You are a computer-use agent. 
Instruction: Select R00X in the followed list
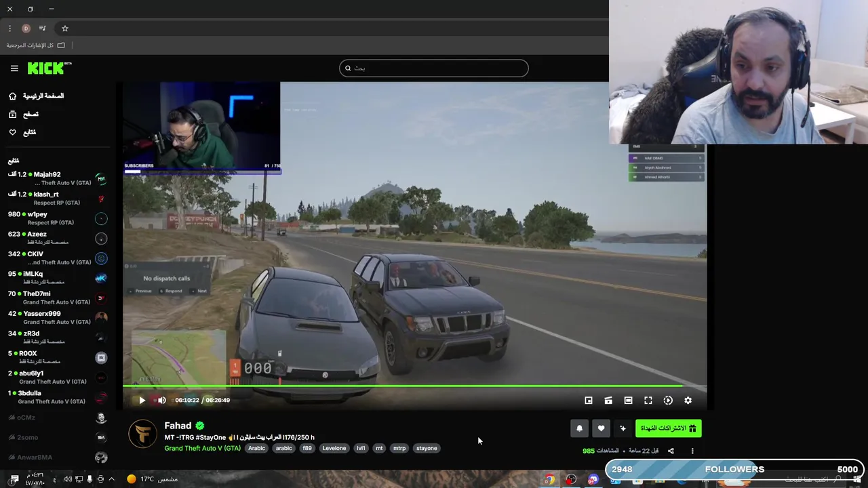[x=56, y=357]
